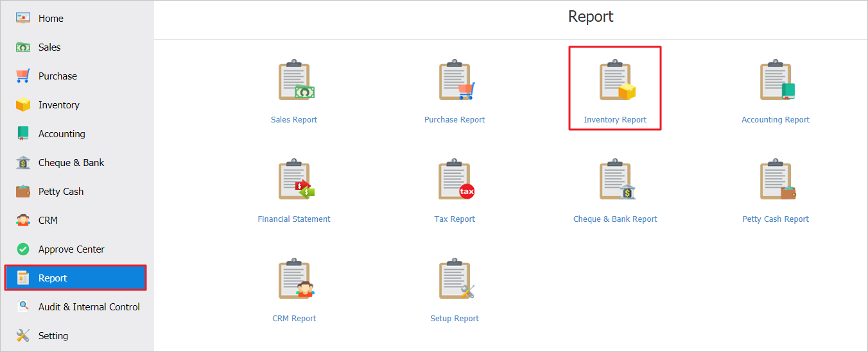The image size is (868, 352).
Task: Open the Setup Report clipboard icon
Action: [456, 279]
